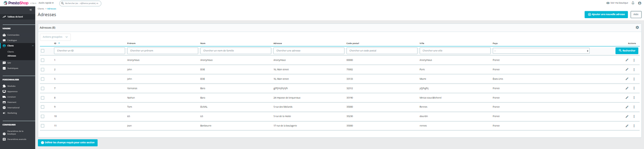Edit address ID 2 John Paris with pencil
Screen dimensions: 644x149
pos(627,69)
